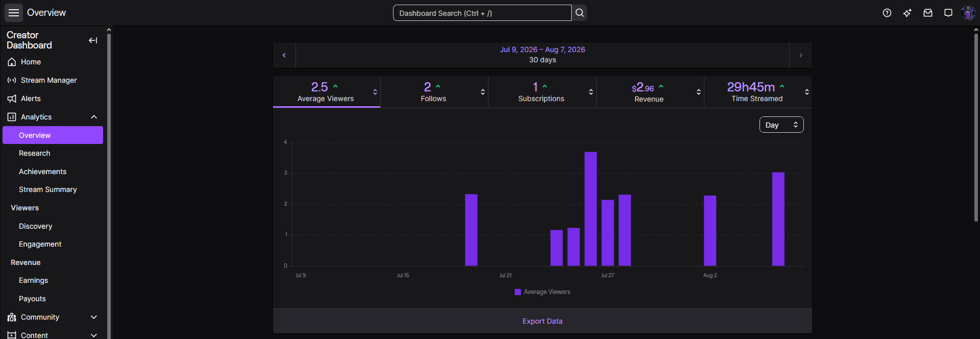Toggle Average Viewers legend entry

click(x=543, y=292)
